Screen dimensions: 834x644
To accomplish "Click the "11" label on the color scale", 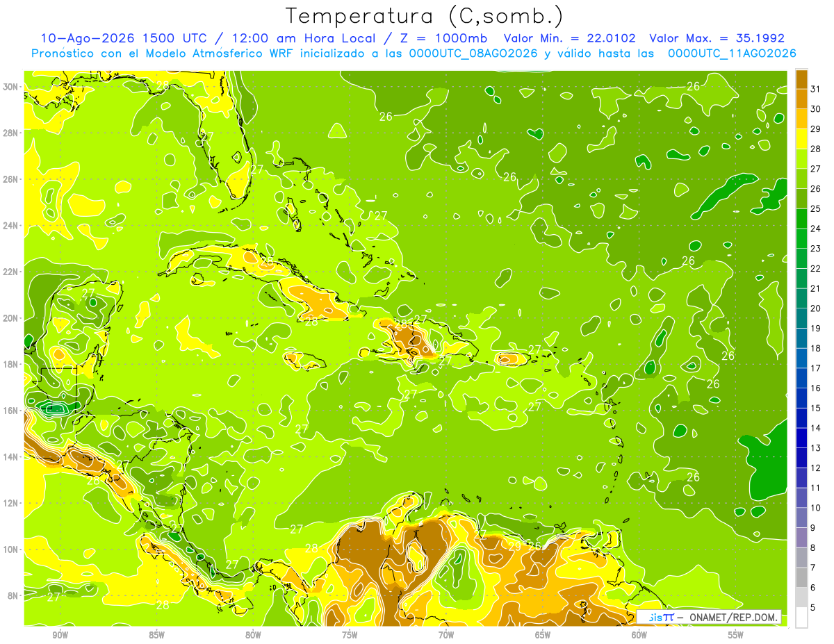I will point(815,488).
